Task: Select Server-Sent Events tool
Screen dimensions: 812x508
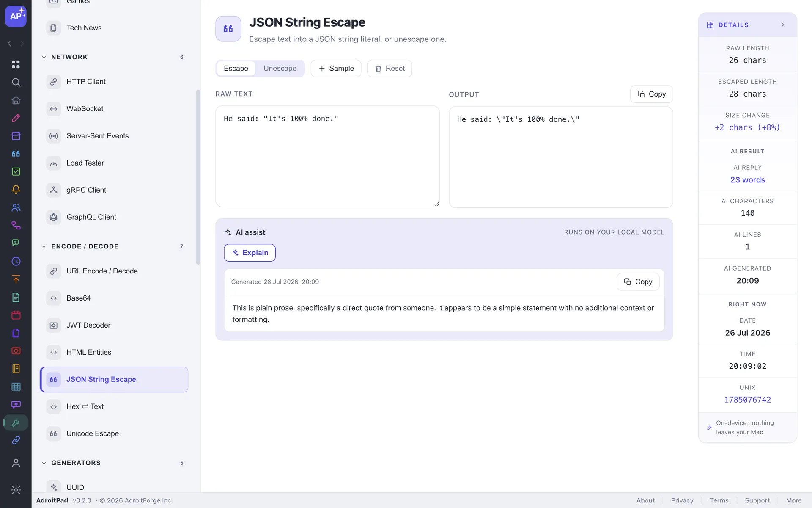Action: pos(114,136)
